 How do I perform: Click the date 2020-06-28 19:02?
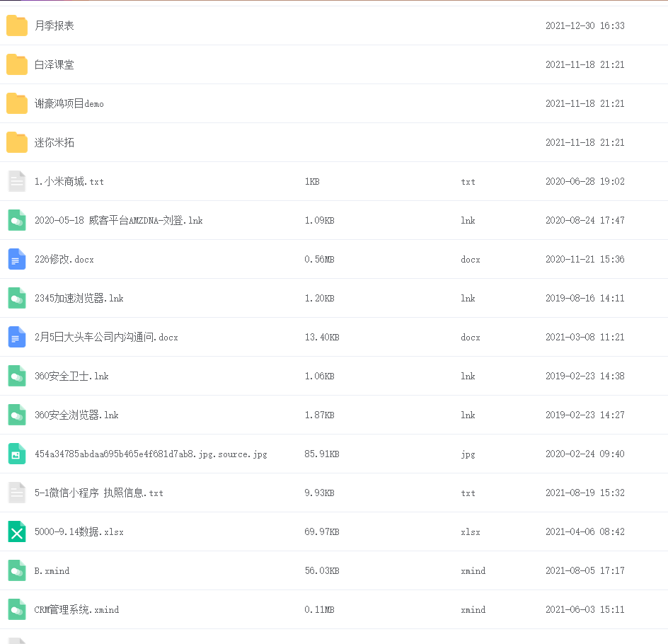585,181
